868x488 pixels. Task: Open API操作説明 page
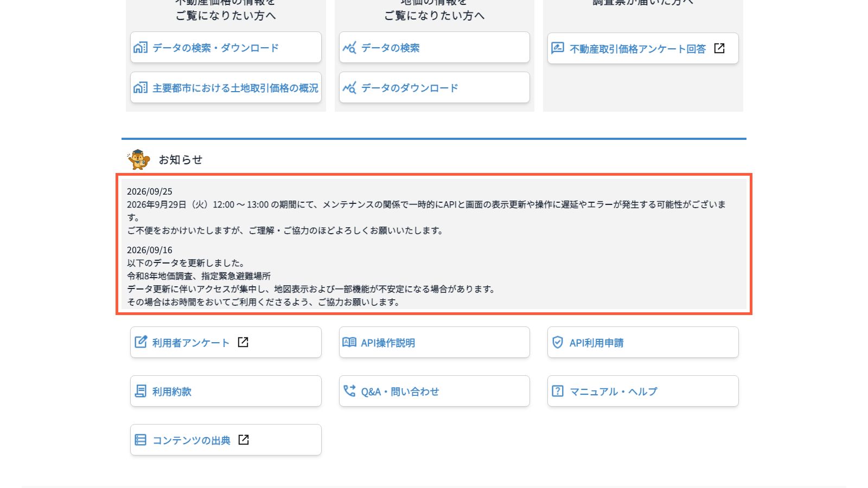(434, 342)
